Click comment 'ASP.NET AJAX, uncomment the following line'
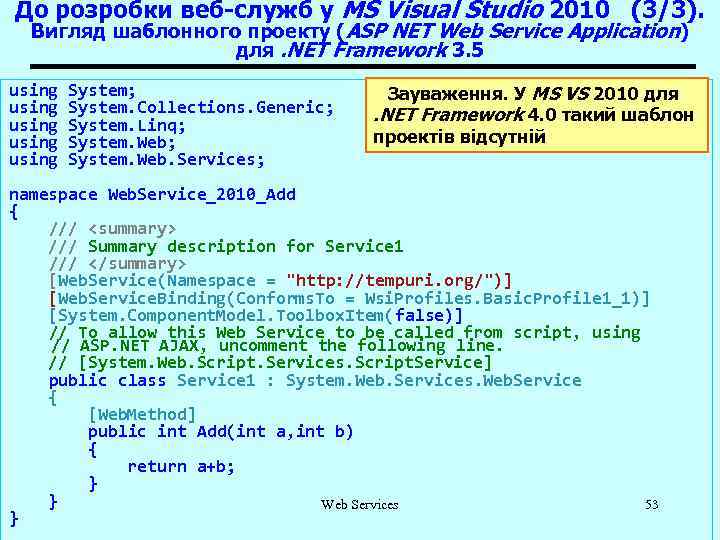The image size is (720, 540). [x=276, y=345]
